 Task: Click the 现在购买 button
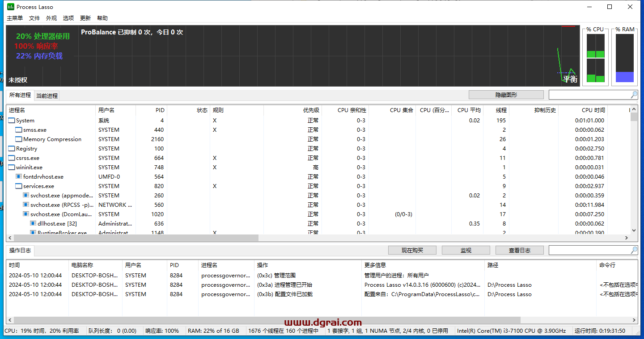[x=412, y=250]
